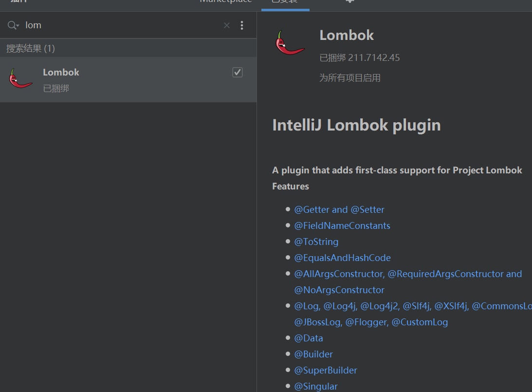Select the Lombok search result row
This screenshot has height=392, width=532.
click(128, 79)
